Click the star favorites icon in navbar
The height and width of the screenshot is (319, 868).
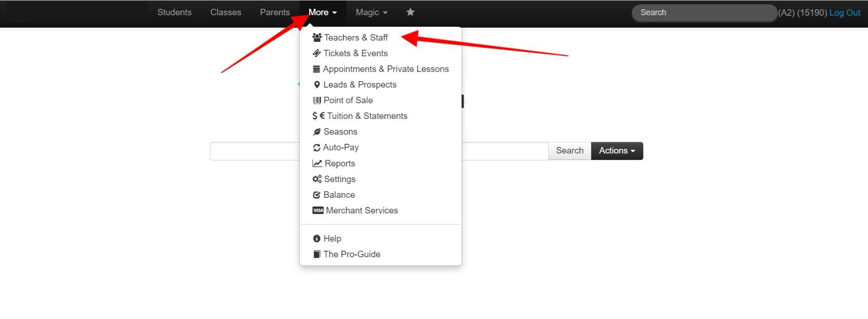410,12
